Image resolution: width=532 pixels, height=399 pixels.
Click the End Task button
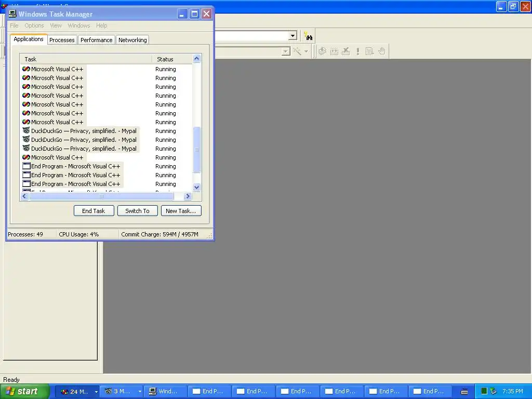(94, 211)
